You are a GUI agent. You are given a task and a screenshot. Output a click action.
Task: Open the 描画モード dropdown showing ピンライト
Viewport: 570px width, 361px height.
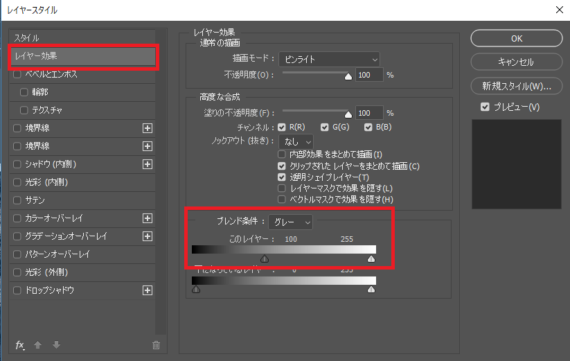tap(329, 59)
